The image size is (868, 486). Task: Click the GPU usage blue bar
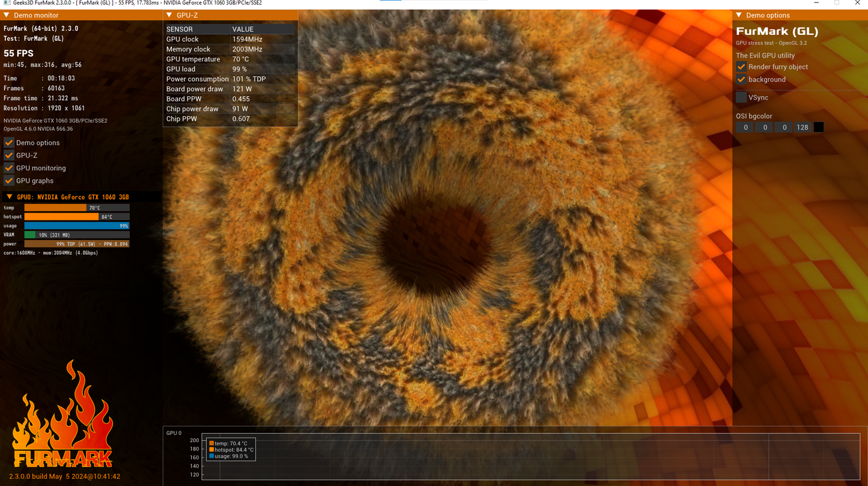(76, 226)
